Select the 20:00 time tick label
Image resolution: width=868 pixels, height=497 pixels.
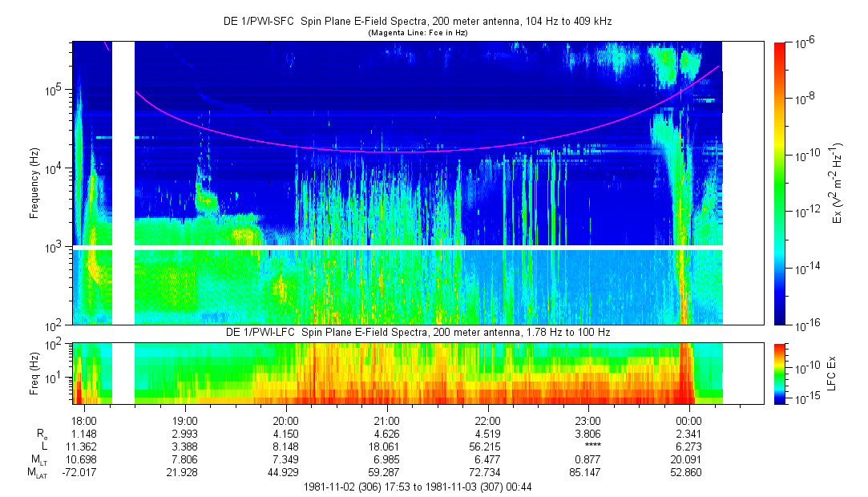[286, 420]
